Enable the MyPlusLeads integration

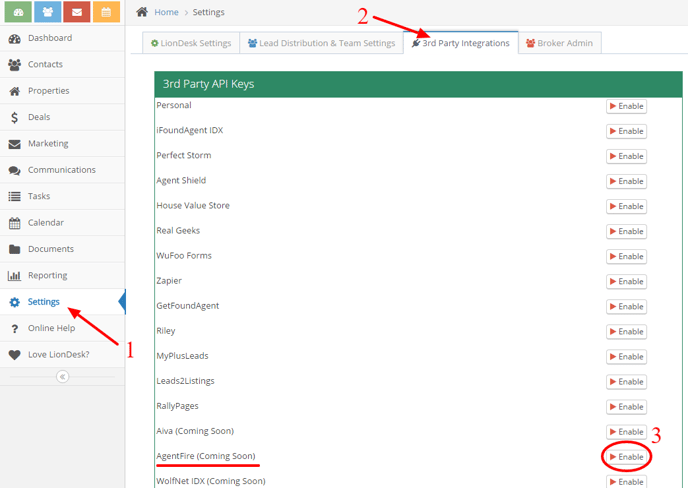[626, 357]
